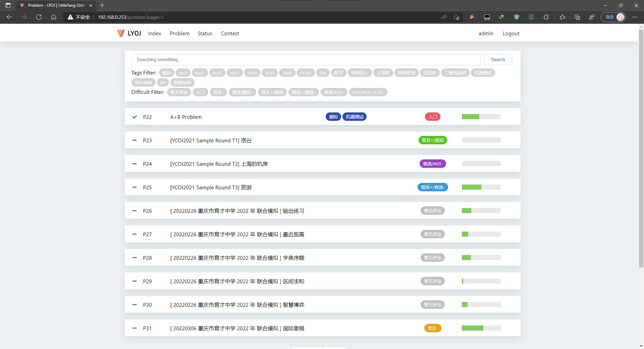Viewport: 644px width, 349px height.
Task: Open the browser settings menu (three dots)
Action: coord(634,17)
